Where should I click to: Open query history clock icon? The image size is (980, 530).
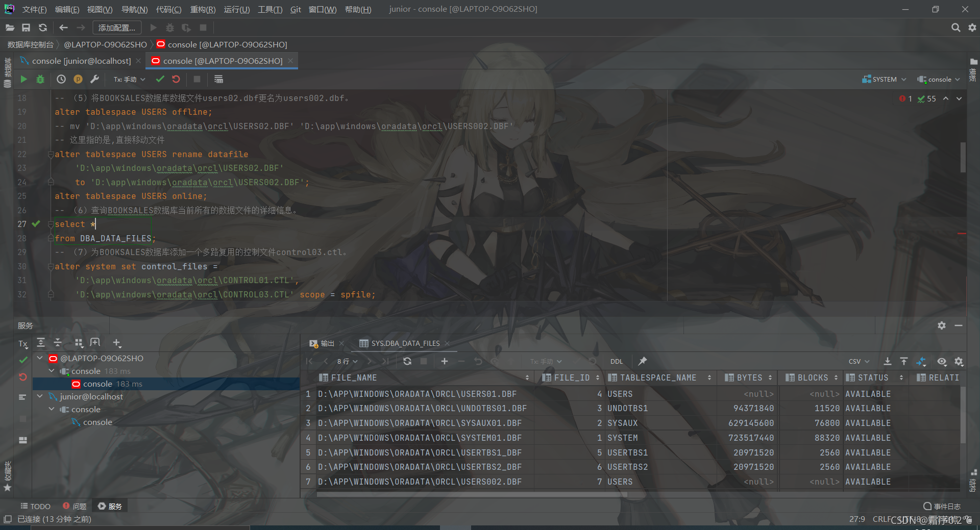click(x=61, y=79)
